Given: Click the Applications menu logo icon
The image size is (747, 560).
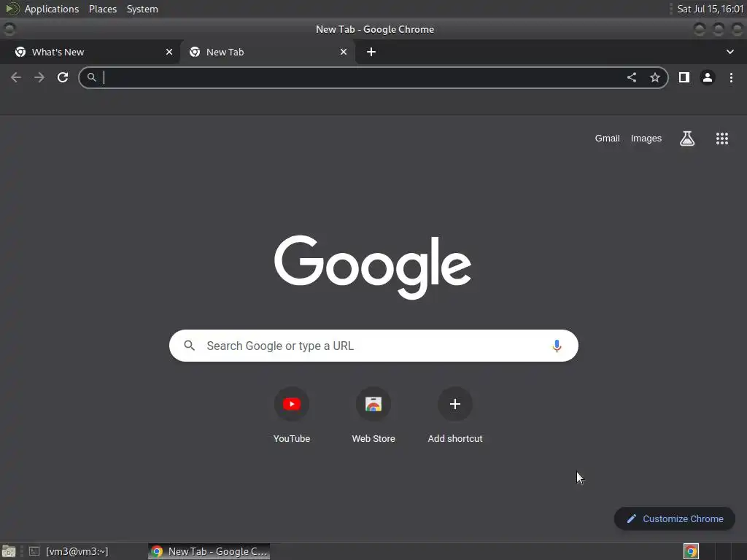Looking at the screenshot, I should pyautogui.click(x=12, y=9).
